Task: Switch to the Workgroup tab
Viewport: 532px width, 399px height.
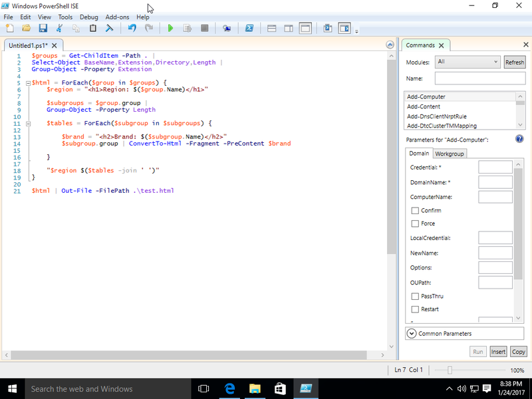Action: (450, 154)
